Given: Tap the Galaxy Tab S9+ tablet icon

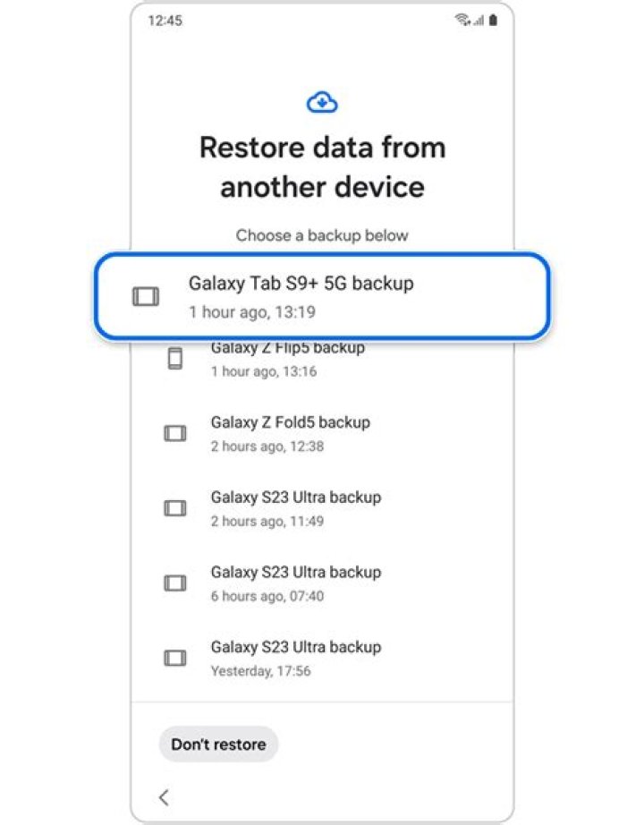Looking at the screenshot, I should pos(146,297).
